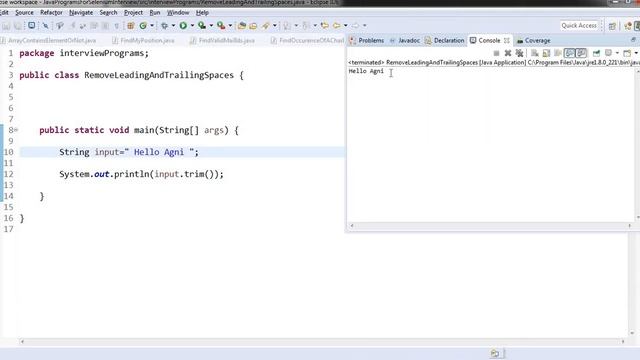Open the Project menu
This screenshot has height=360, width=640.
(x=133, y=13)
